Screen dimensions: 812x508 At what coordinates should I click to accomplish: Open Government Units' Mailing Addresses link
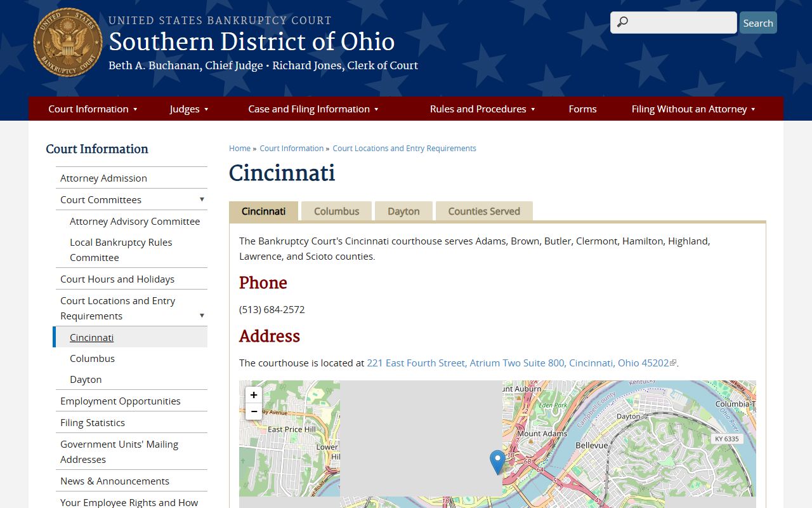tap(119, 451)
